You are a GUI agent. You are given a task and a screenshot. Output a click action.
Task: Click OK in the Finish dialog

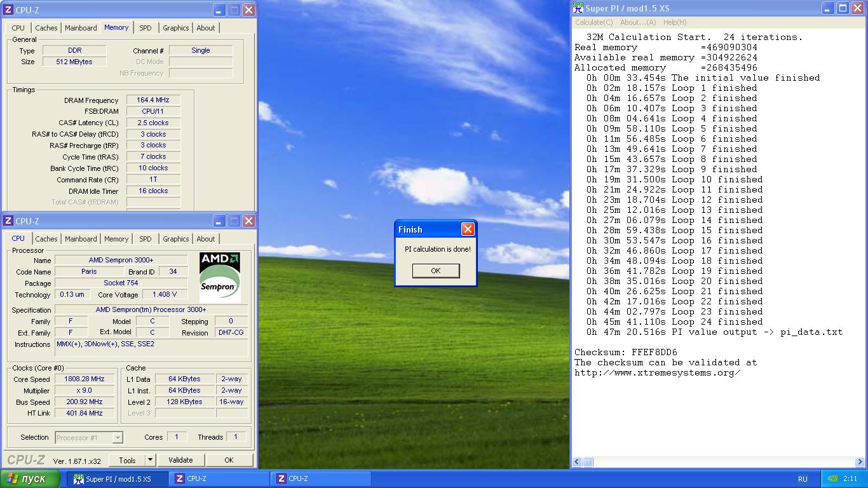(x=435, y=271)
